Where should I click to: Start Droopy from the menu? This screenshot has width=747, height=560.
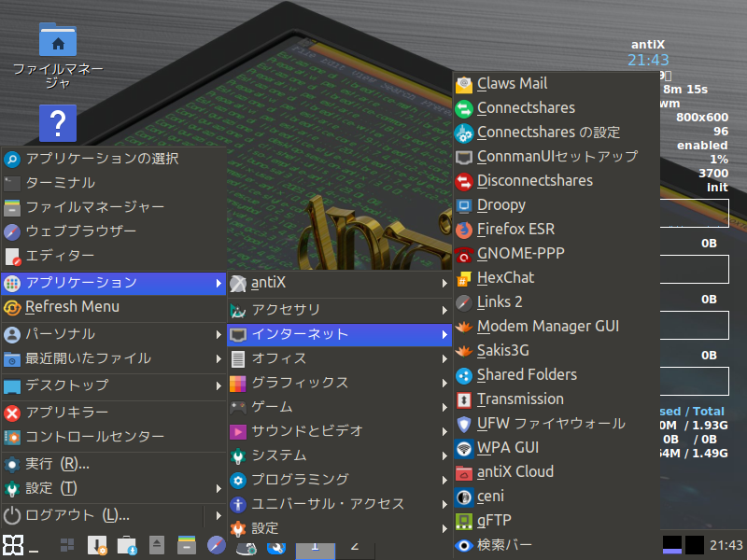pyautogui.click(x=556, y=205)
